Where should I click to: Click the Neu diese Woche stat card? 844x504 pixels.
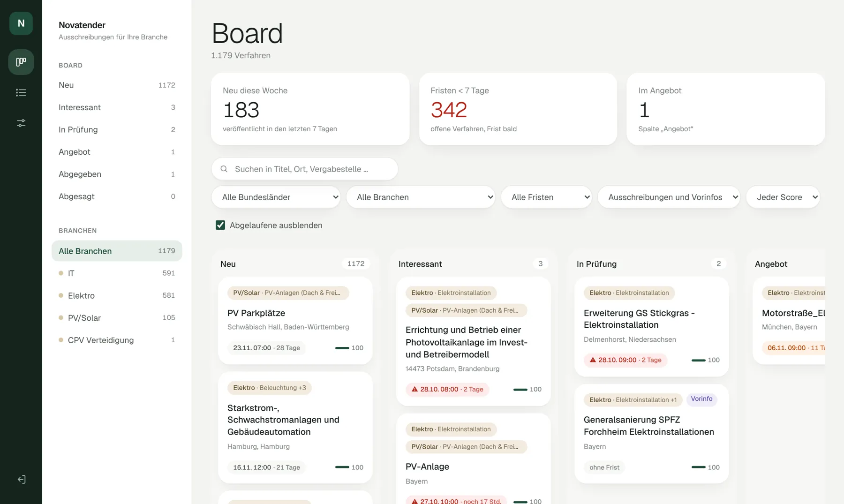tap(310, 109)
